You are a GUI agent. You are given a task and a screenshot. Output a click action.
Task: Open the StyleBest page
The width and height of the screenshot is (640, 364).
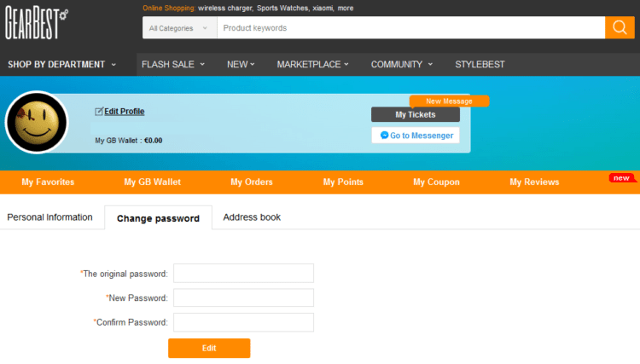[x=480, y=65]
